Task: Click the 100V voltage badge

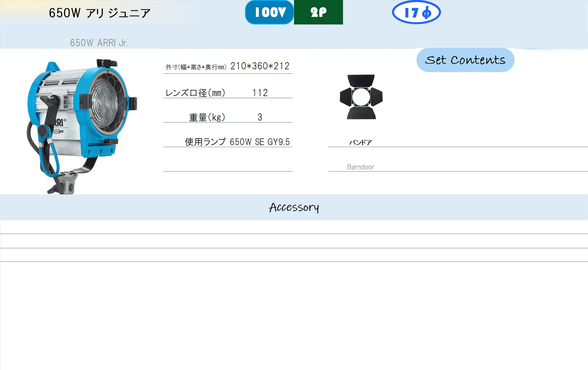Action: [269, 12]
